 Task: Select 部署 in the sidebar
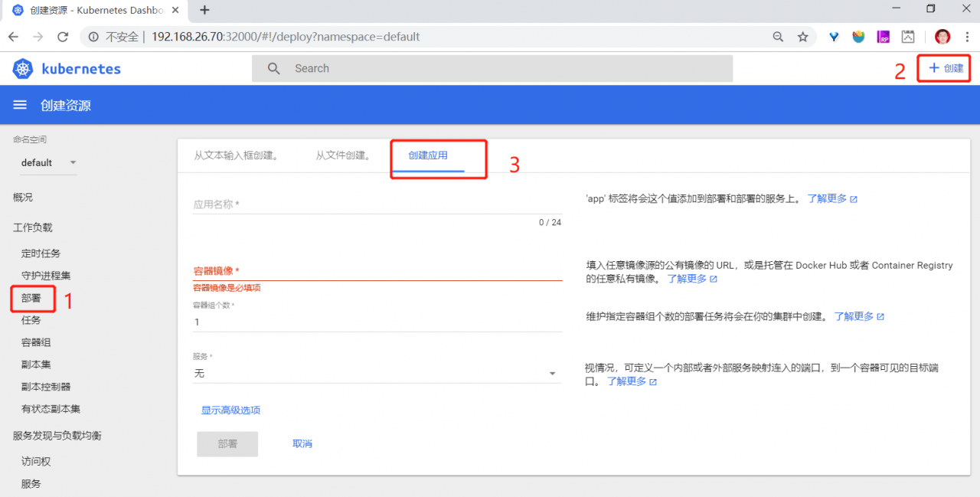(x=31, y=298)
